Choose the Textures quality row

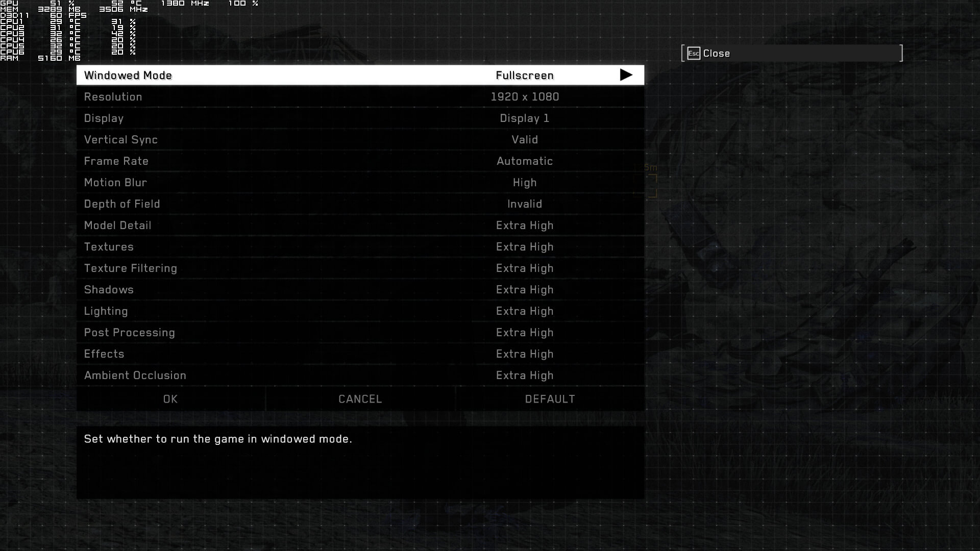360,247
